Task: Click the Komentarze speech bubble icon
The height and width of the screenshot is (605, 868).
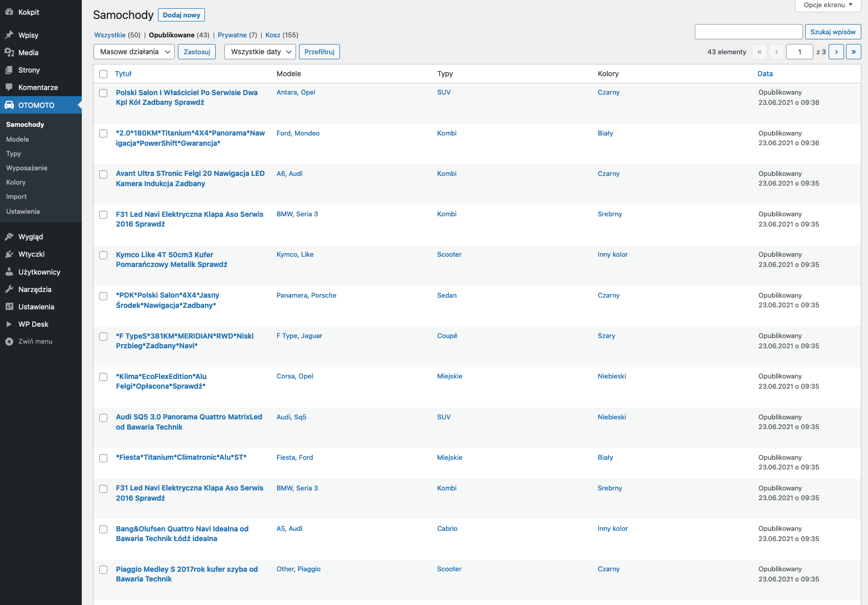Action: [x=9, y=87]
